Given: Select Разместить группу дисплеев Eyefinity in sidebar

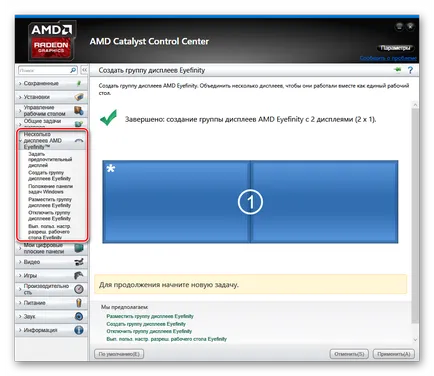Looking at the screenshot, I should tap(50, 202).
